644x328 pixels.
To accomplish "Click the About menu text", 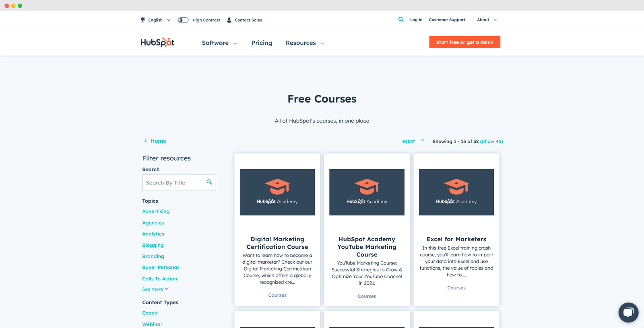I will click(x=483, y=20).
